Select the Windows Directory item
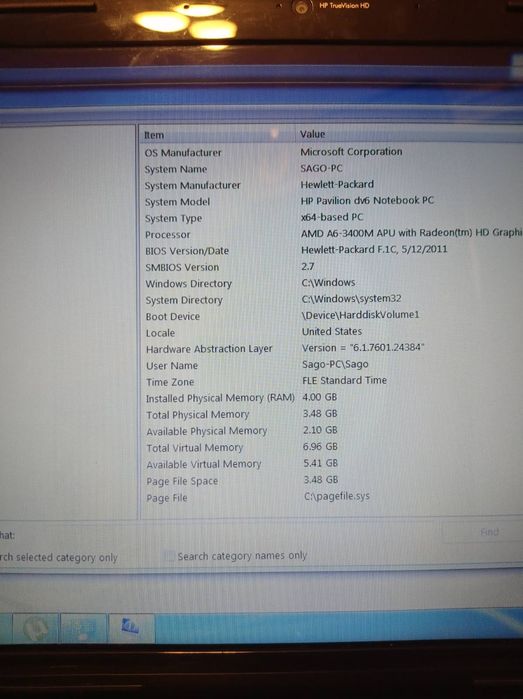The width and height of the screenshot is (523, 699). click(189, 284)
